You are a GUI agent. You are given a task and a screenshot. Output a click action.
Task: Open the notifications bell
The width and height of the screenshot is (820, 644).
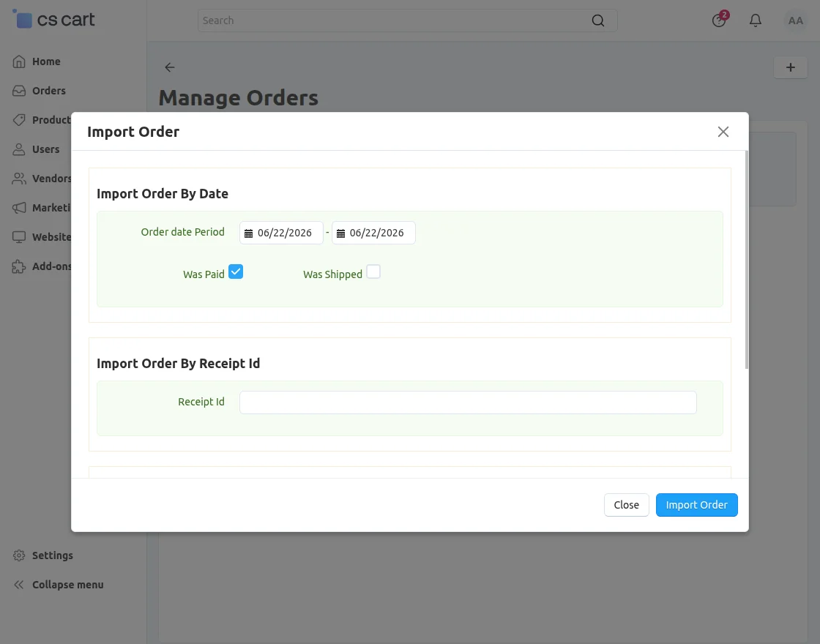(x=755, y=20)
